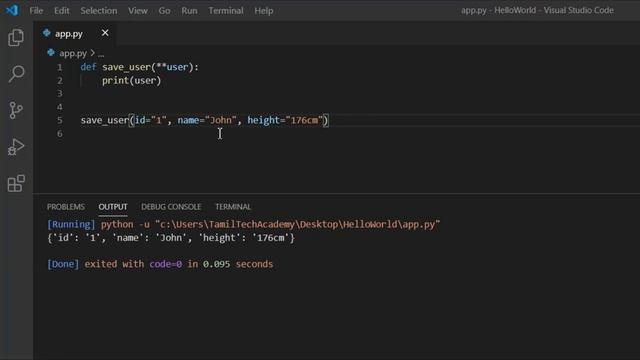Close the app.py editor tab
640x360 pixels.
tap(105, 33)
